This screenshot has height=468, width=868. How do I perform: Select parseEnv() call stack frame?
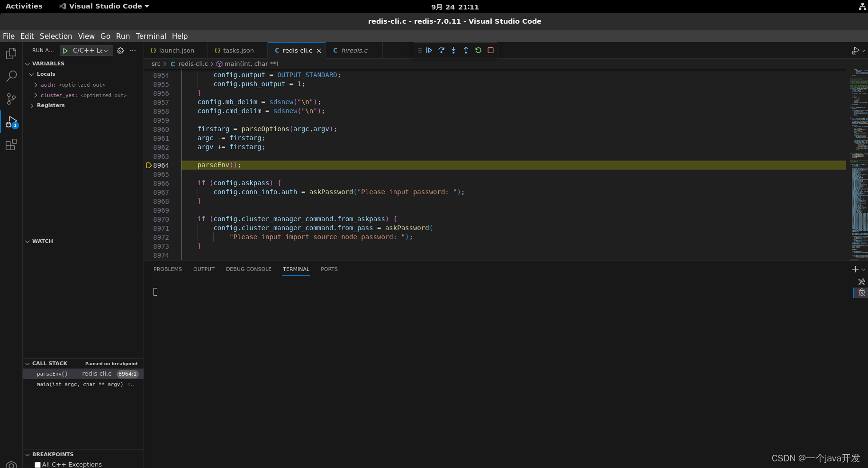[x=83, y=374]
